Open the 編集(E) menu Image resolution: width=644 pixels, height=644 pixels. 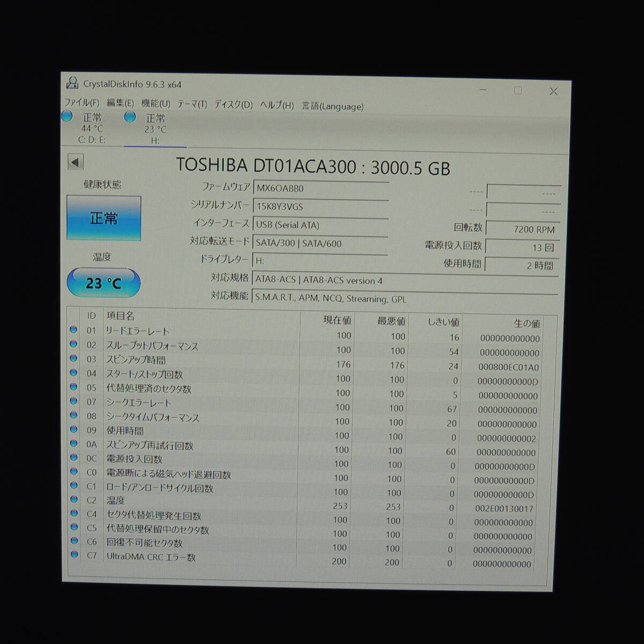click(x=120, y=103)
